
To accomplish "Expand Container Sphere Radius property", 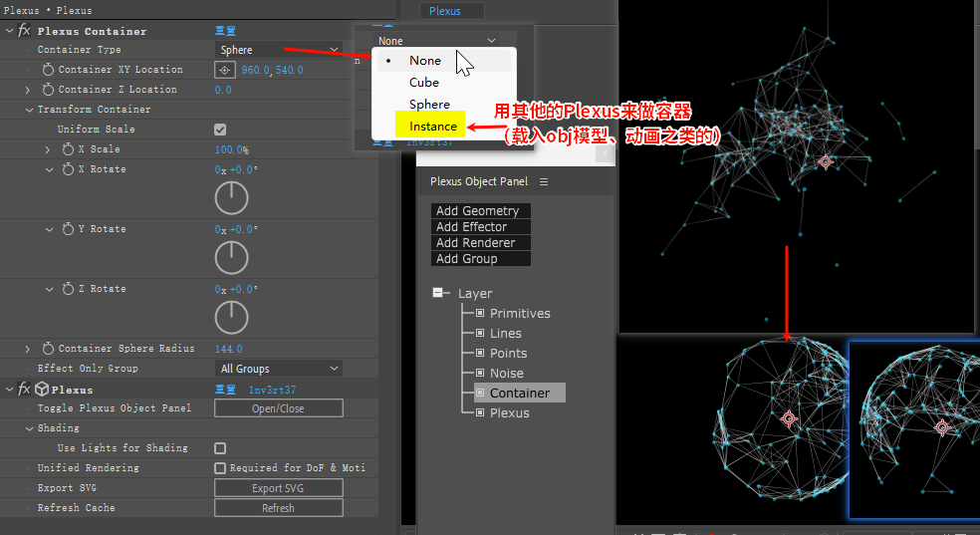I will tap(28, 349).
